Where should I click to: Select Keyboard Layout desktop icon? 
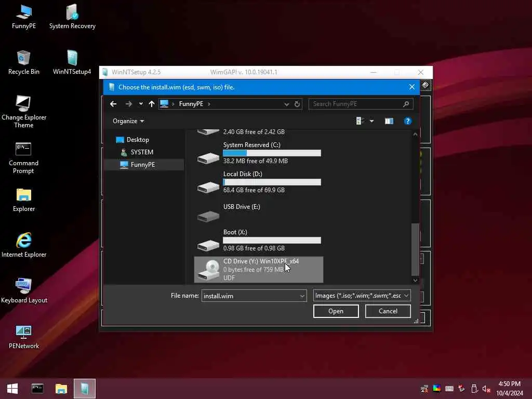click(24, 291)
